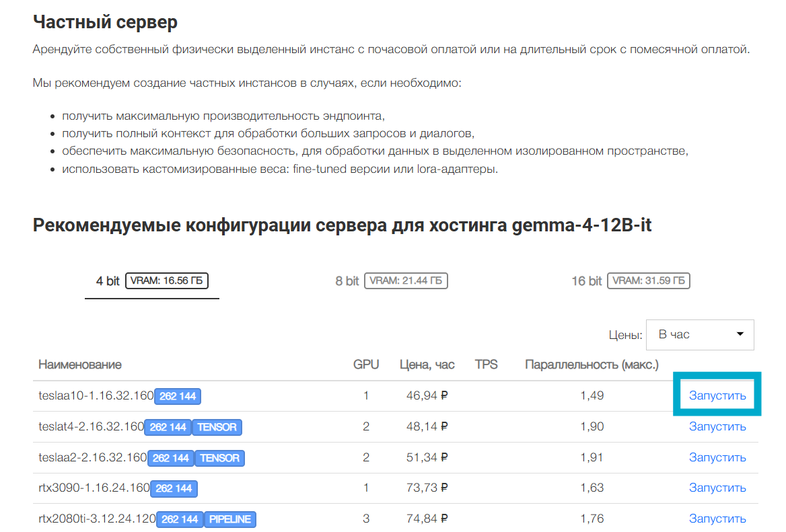Click the 'VRAM: 31.59 ГБ' label
The height and width of the screenshot is (532, 786).
[x=649, y=280]
